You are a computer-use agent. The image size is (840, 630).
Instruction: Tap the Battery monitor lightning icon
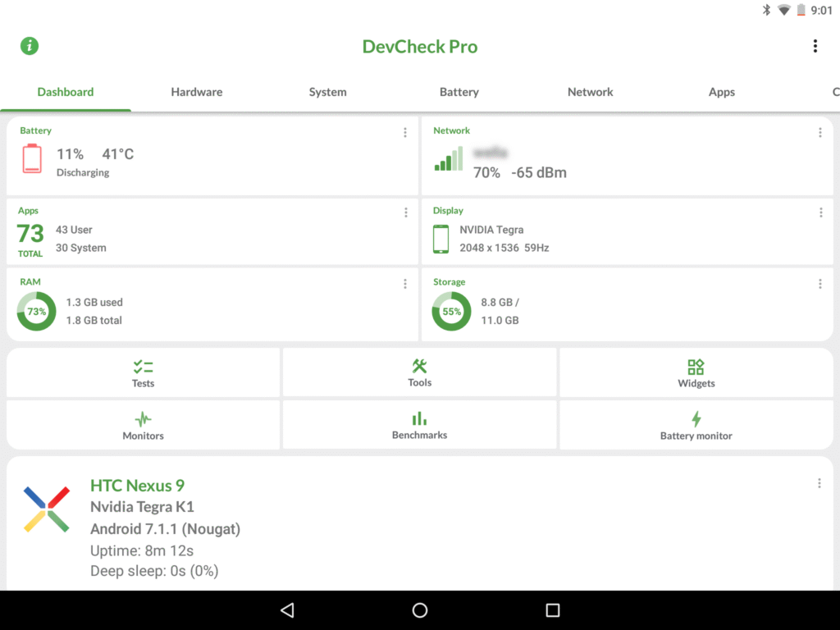(696, 418)
